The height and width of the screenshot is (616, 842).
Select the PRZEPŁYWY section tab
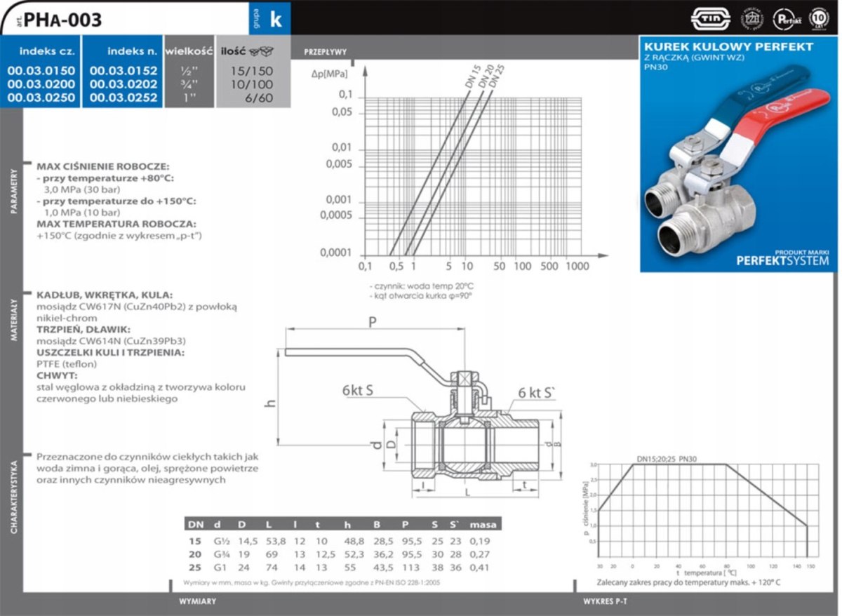click(325, 53)
